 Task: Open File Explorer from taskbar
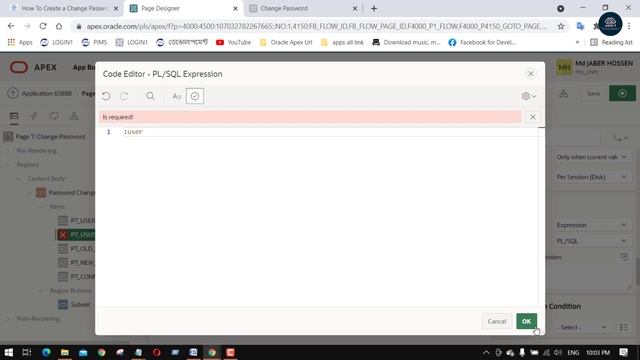(x=64, y=352)
